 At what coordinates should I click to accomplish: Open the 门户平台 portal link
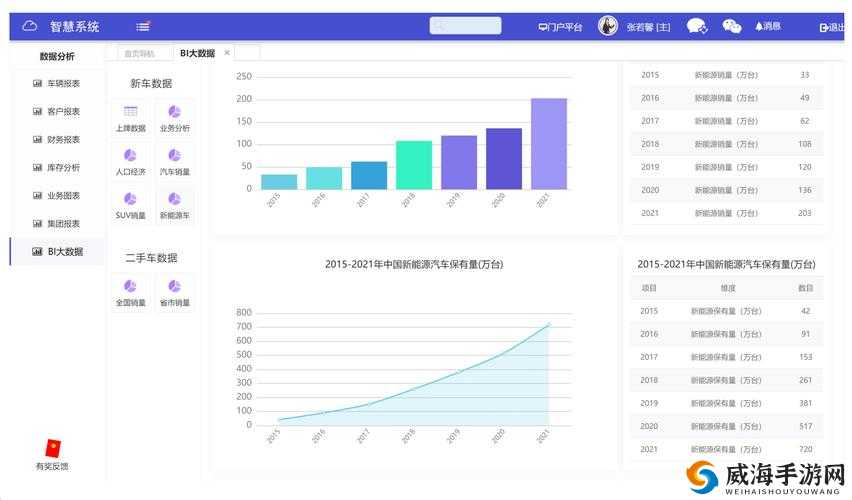click(x=560, y=27)
